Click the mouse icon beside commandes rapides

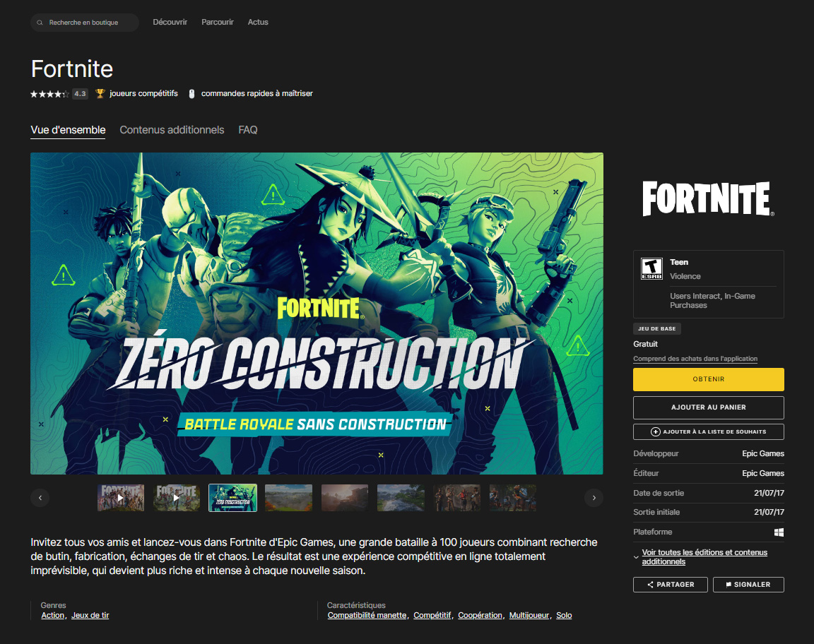[x=191, y=93]
